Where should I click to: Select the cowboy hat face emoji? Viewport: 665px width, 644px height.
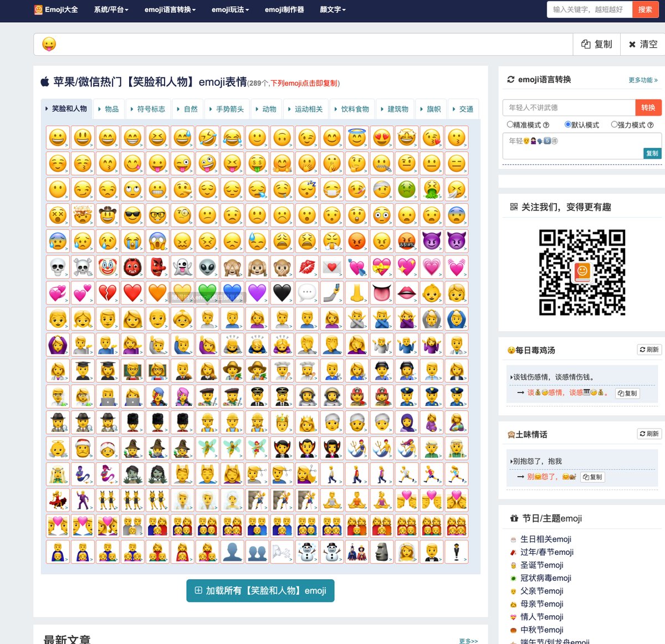tap(108, 215)
